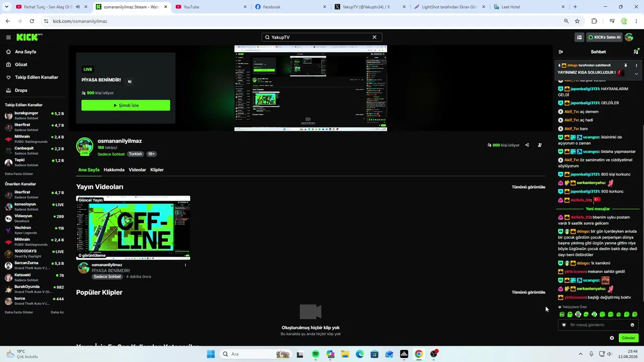This screenshot has height=362, width=644.
Task: Open the video card three-dot options menu
Action: click(185, 265)
